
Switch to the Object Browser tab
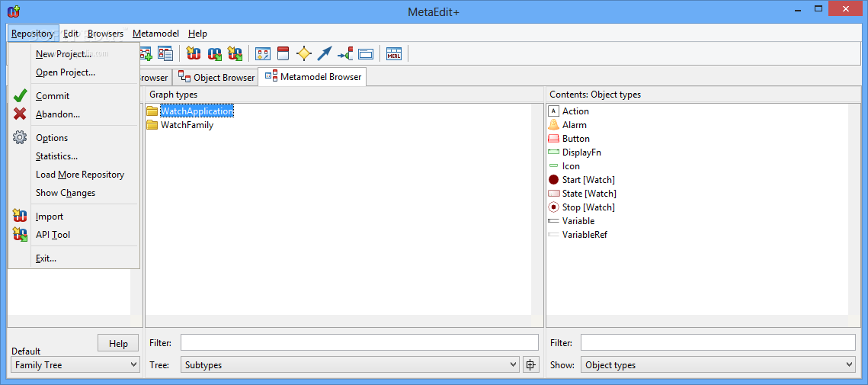[x=216, y=78]
